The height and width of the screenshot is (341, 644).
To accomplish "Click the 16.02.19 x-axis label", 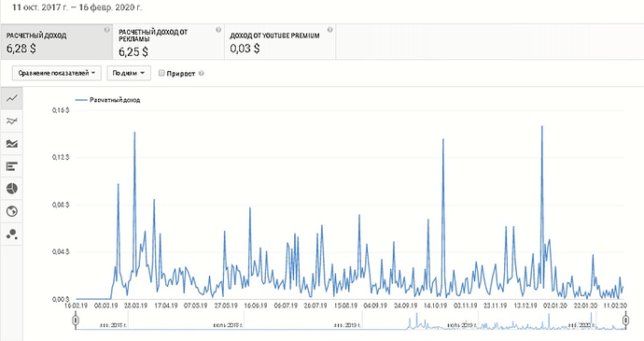I will pos(77,305).
